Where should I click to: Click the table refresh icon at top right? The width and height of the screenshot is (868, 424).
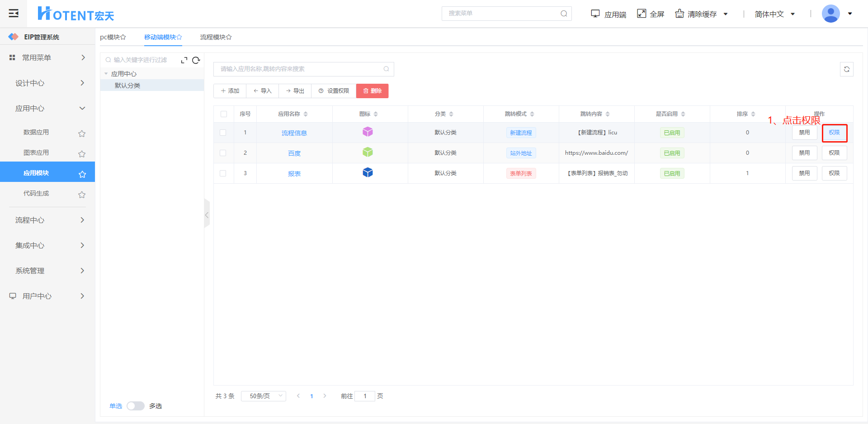click(x=846, y=69)
